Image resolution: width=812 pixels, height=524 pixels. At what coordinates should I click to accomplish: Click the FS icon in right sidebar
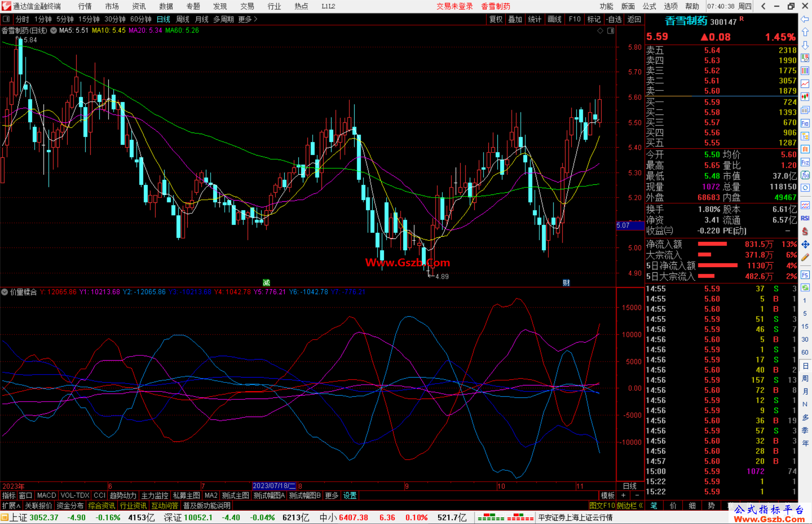pyautogui.click(x=805, y=275)
